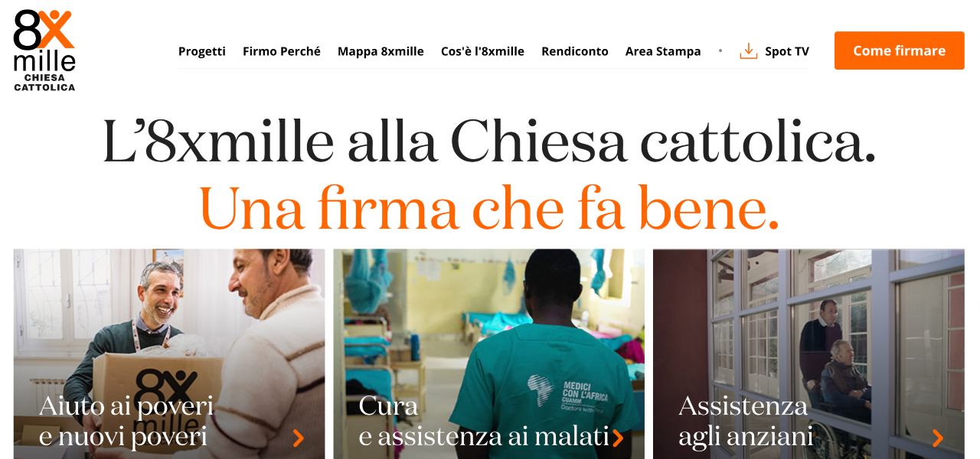This screenshot has width=980, height=459.
Task: Open the Assistenza agli anziani photo card
Action: pyautogui.click(x=808, y=353)
